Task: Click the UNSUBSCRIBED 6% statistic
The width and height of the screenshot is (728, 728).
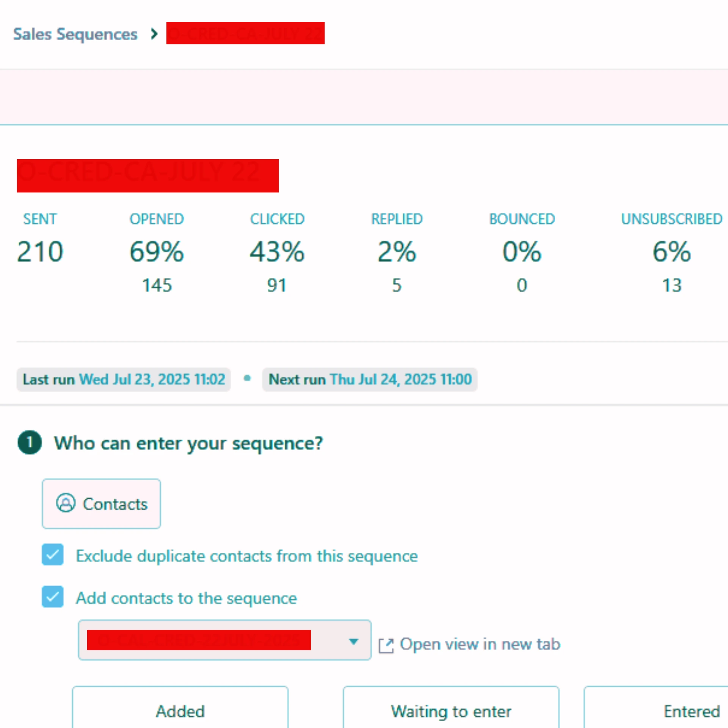Action: 672,251
